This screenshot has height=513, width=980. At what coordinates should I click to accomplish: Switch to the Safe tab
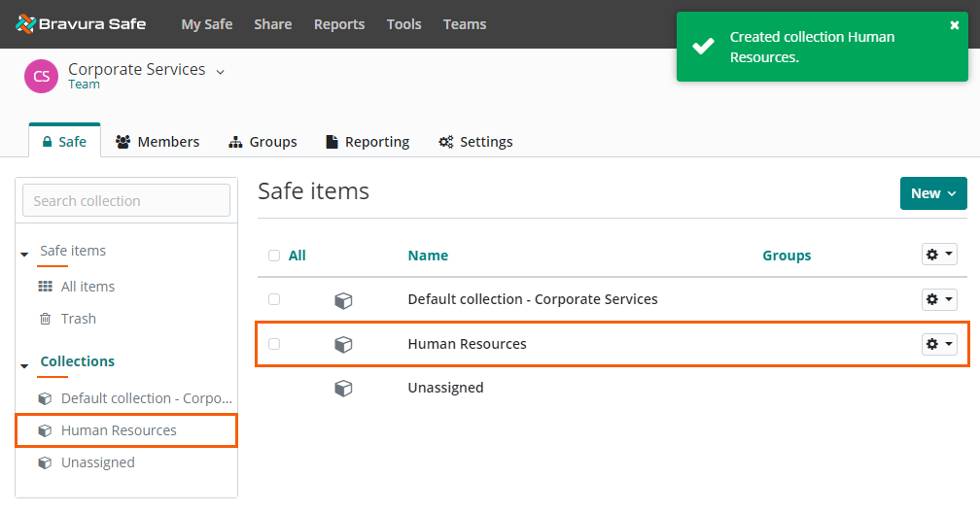point(64,141)
